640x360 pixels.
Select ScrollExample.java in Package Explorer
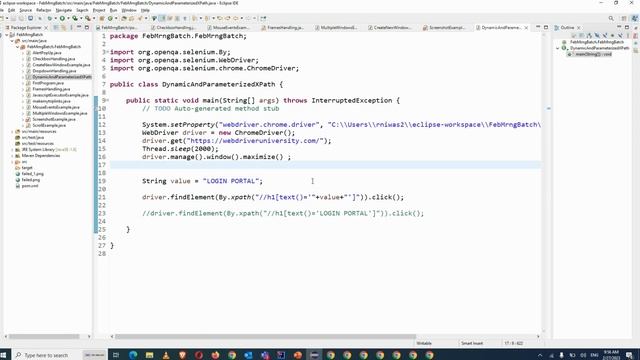pos(49,125)
